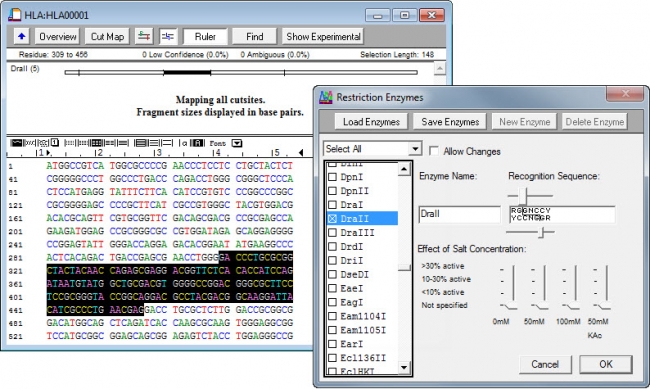Image resolution: width=650 pixels, height=389 pixels.
Task: Click the Find button
Action: pos(255,36)
